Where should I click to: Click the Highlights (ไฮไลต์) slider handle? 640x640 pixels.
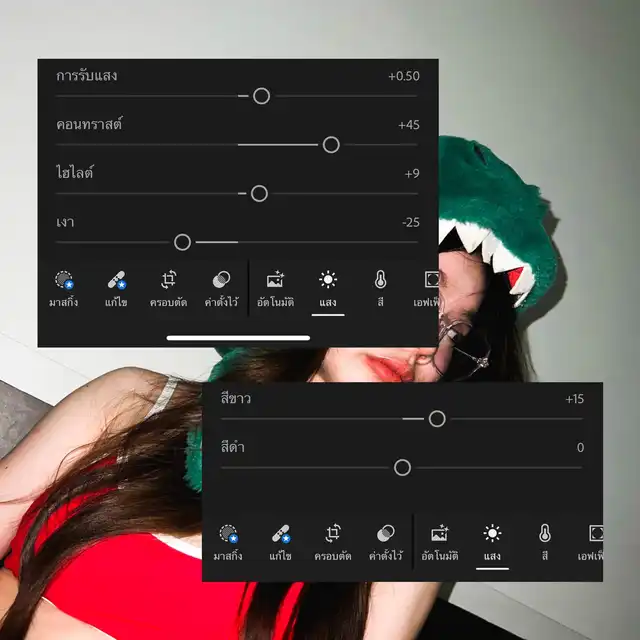pos(259,194)
